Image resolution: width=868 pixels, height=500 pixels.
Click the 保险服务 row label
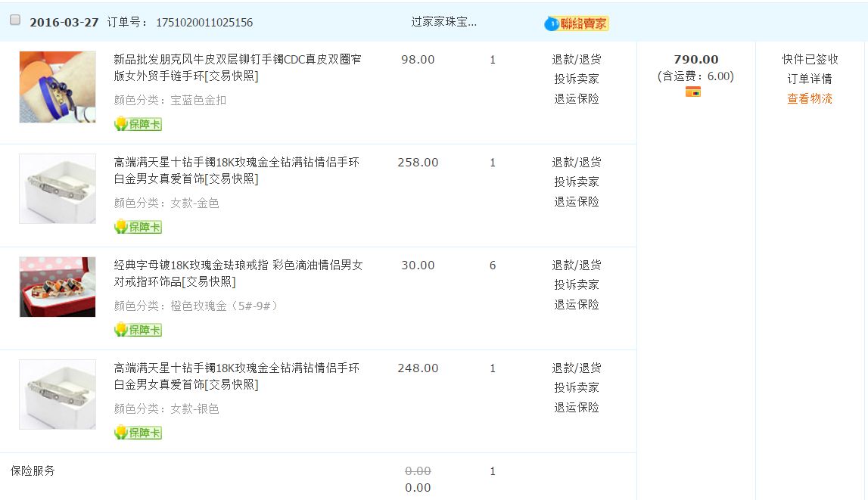pyautogui.click(x=33, y=470)
